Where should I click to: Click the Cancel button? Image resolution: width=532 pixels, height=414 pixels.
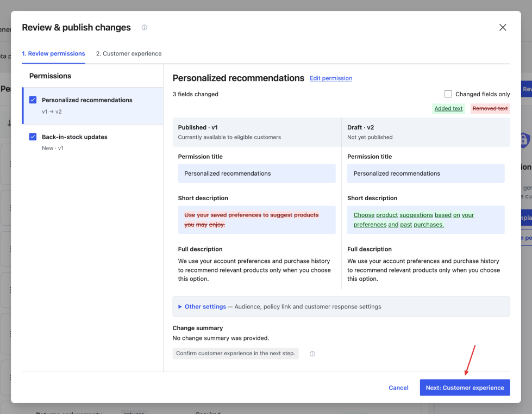398,388
